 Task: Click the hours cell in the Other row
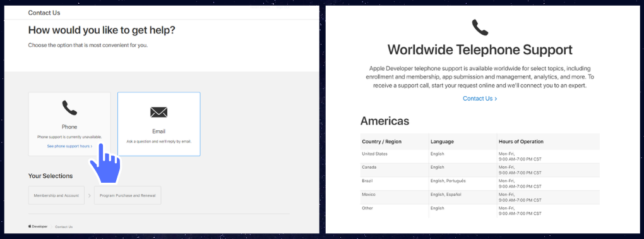click(548, 211)
